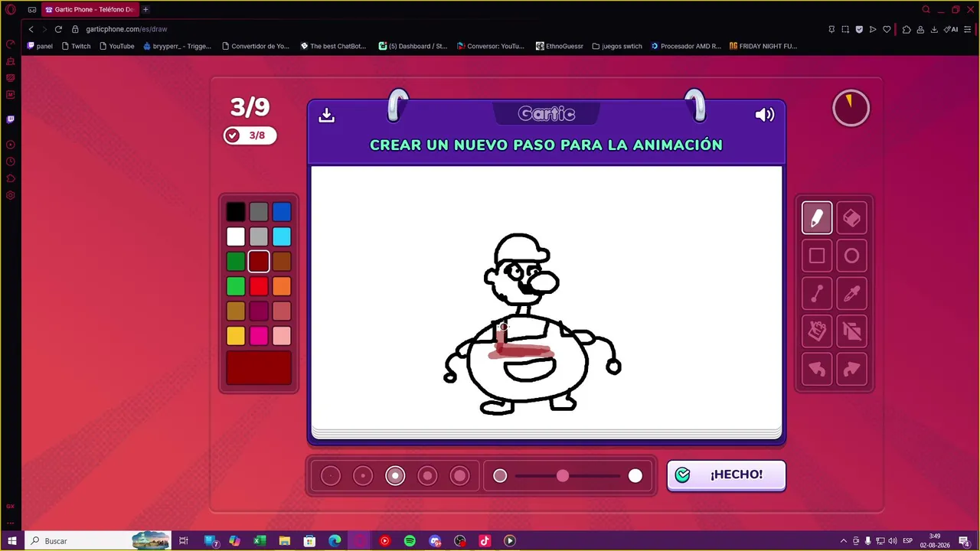Select the paint bucket fill tool
Image resolution: width=980 pixels, height=551 pixels.
pyautogui.click(x=817, y=331)
